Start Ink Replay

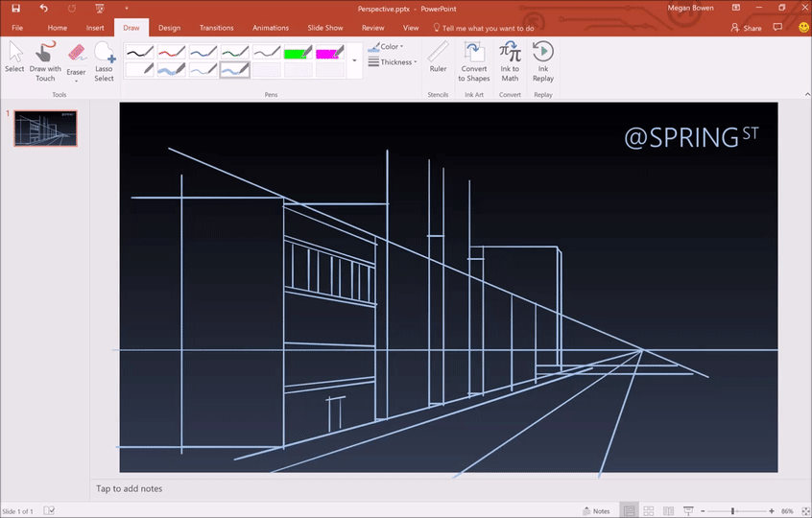[x=542, y=60]
